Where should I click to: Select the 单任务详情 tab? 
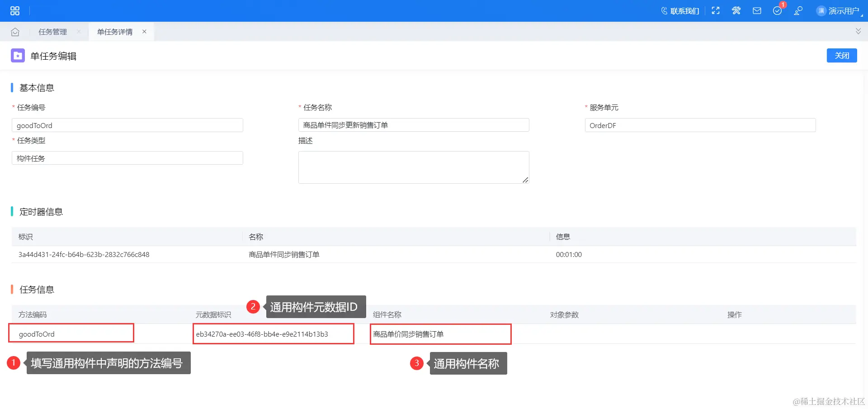tap(115, 32)
